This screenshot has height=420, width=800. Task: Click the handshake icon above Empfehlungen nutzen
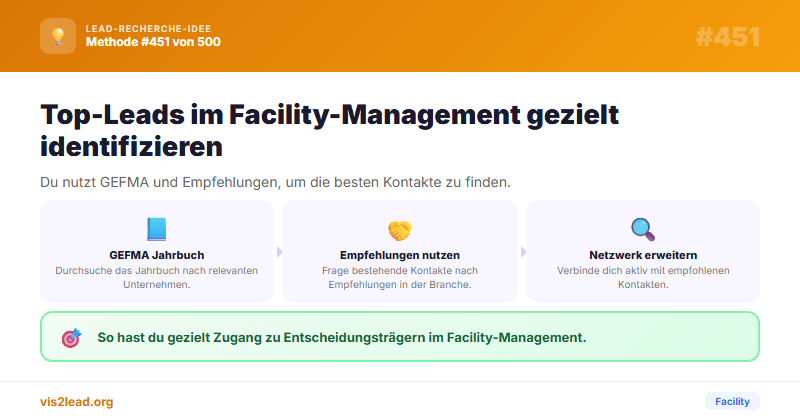pos(399,230)
